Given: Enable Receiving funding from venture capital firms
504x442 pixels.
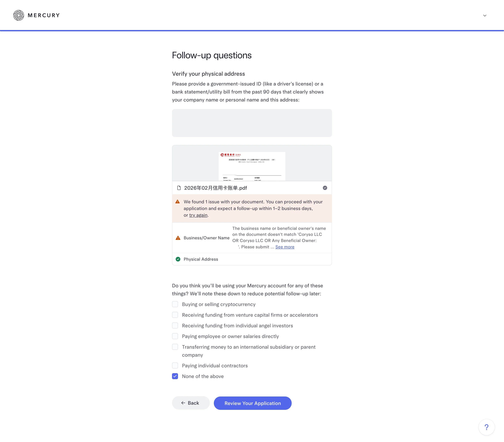Looking at the screenshot, I should click(175, 315).
